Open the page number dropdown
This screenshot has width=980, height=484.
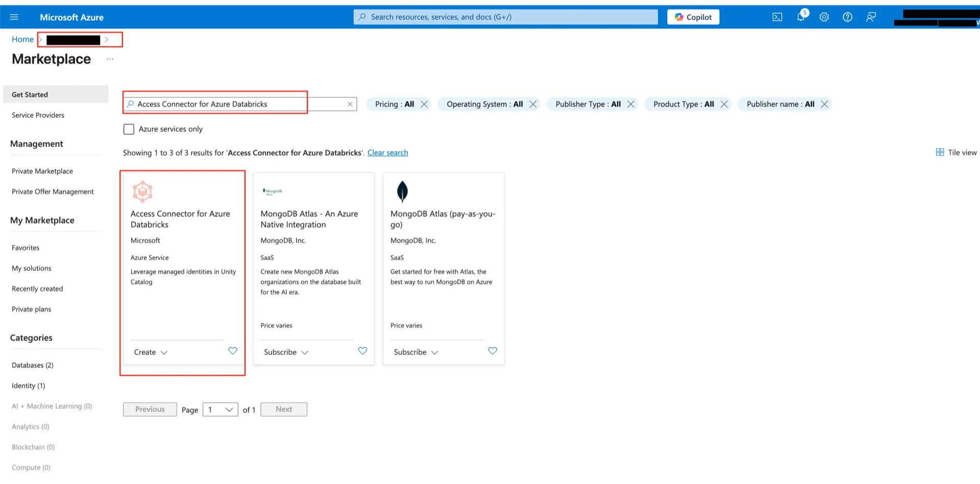point(220,410)
